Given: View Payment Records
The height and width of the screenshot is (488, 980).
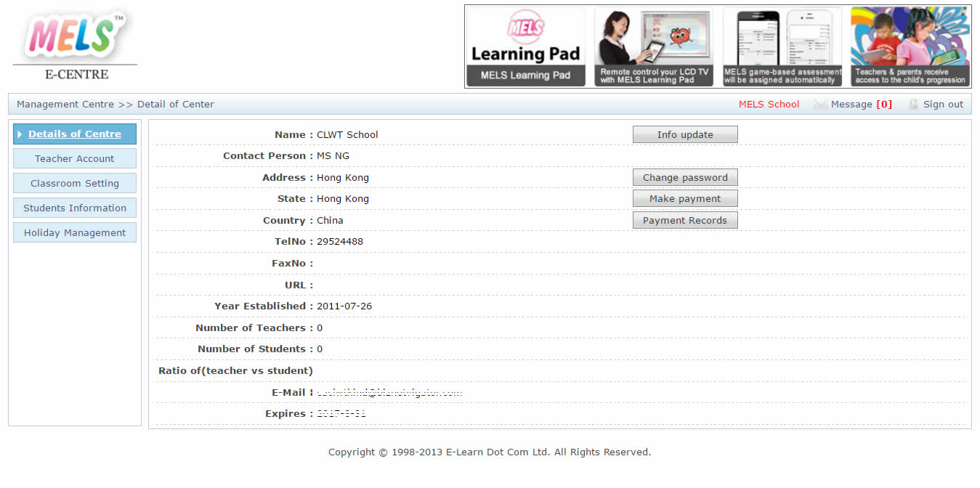Looking at the screenshot, I should 685,221.
